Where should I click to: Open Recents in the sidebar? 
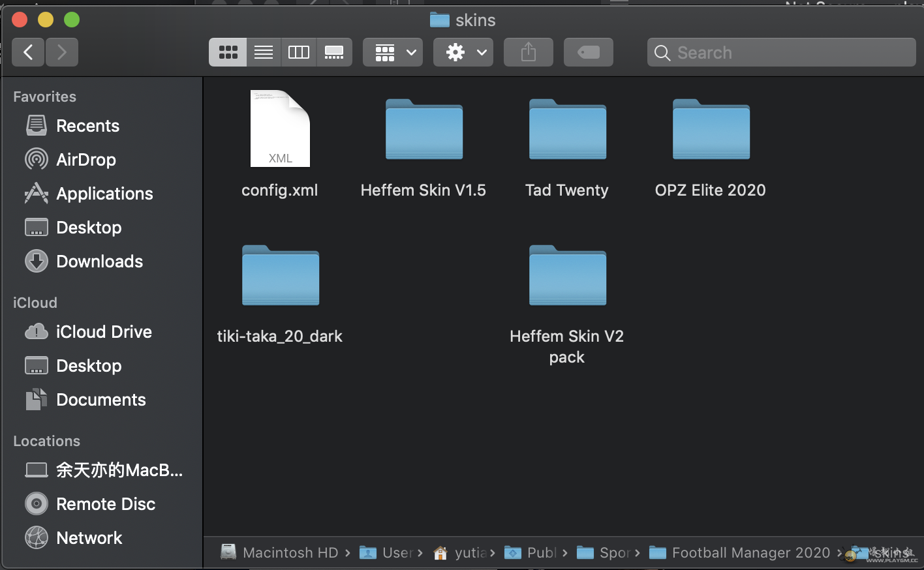tap(102, 126)
